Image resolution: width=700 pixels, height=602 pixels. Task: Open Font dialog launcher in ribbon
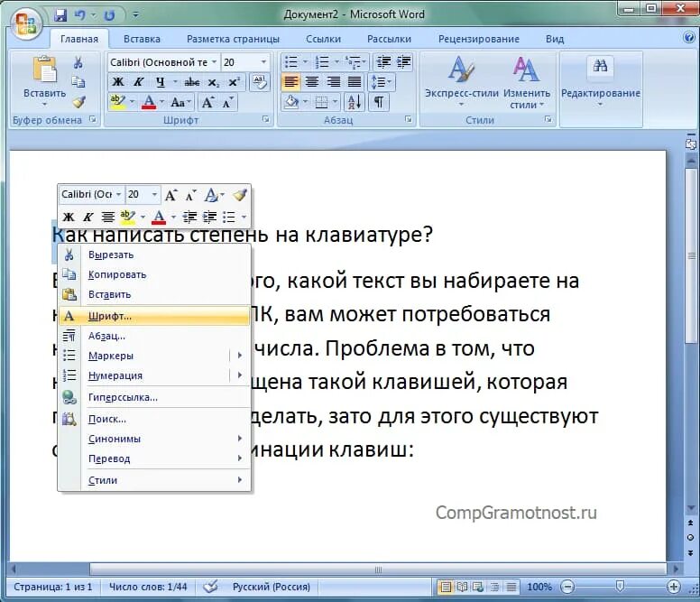pos(266,119)
